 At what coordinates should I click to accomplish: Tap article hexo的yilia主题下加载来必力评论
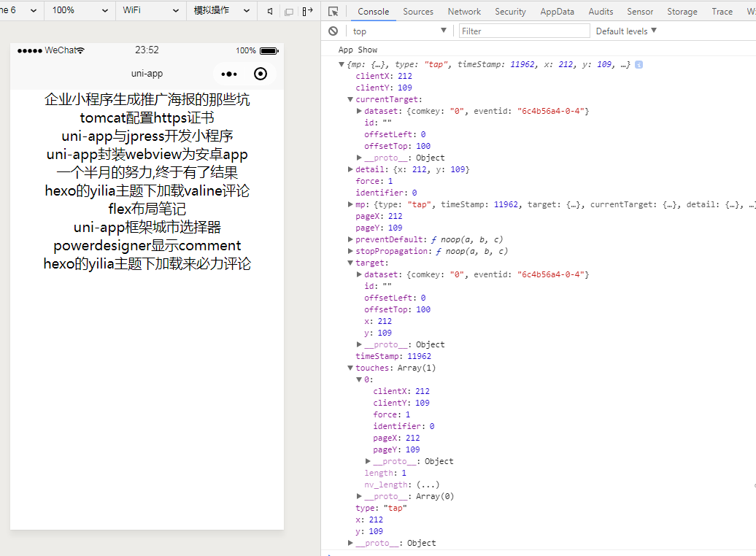147,264
